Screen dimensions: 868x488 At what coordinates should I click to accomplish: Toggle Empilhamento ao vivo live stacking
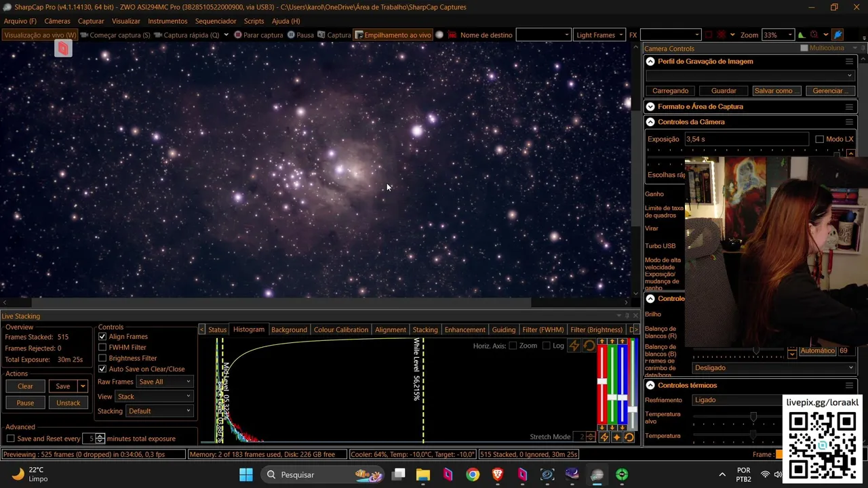tap(393, 35)
